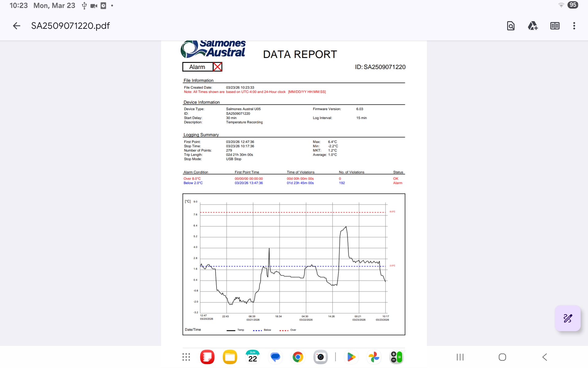Switch to reading layout view icon
Viewport: 588px width, 368px height.
[555, 26]
